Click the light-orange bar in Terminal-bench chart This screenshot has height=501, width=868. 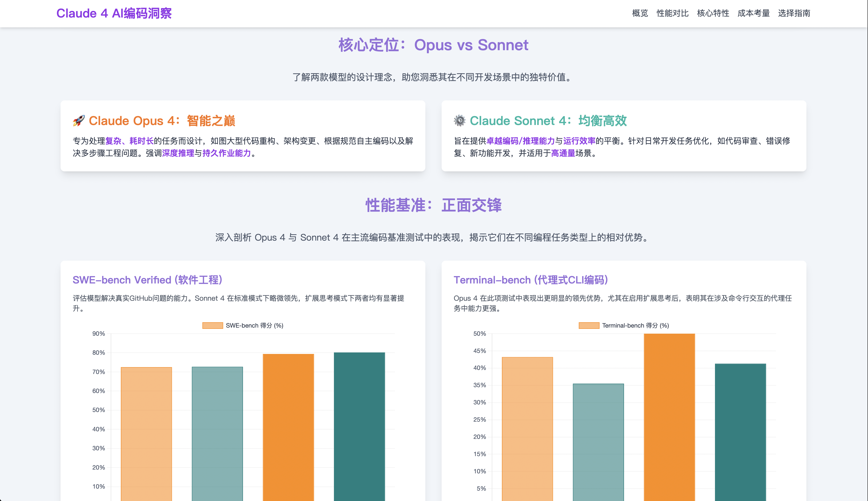point(527,429)
